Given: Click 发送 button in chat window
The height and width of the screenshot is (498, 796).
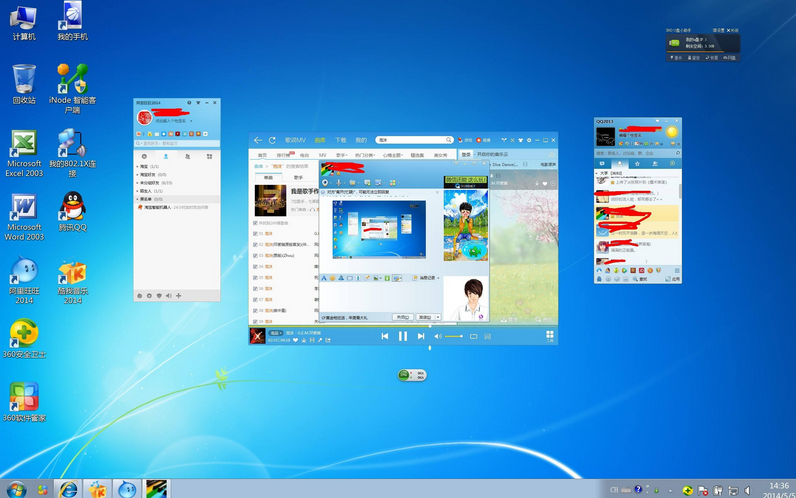Looking at the screenshot, I should [x=424, y=317].
